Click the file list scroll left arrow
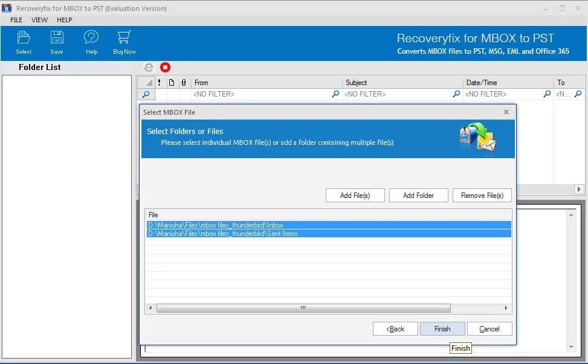The image size is (588, 364). click(x=150, y=308)
